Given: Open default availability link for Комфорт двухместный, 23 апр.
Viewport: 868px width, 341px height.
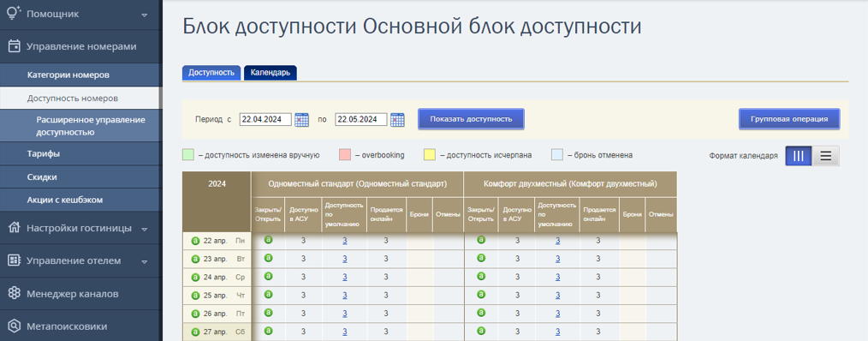Looking at the screenshot, I should pyautogui.click(x=557, y=259).
